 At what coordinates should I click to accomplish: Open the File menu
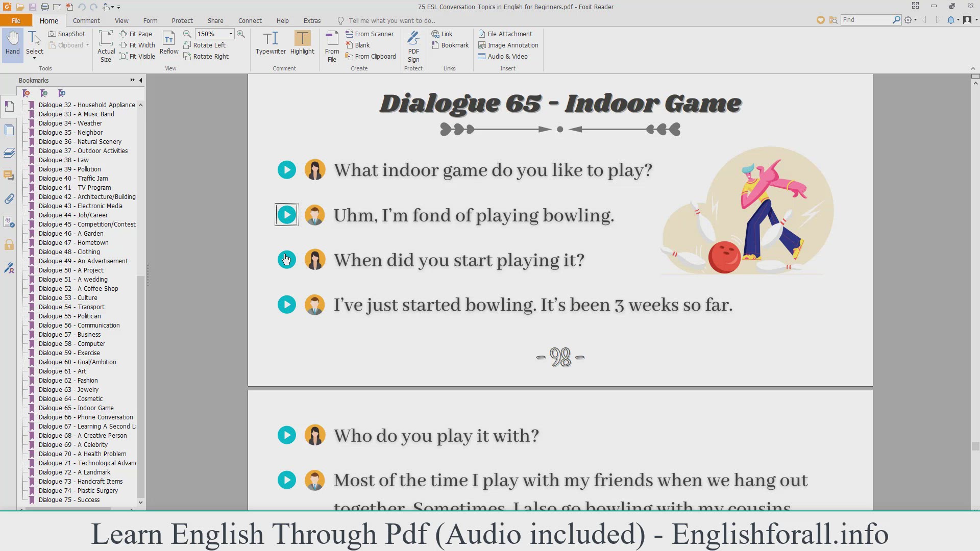(x=16, y=20)
